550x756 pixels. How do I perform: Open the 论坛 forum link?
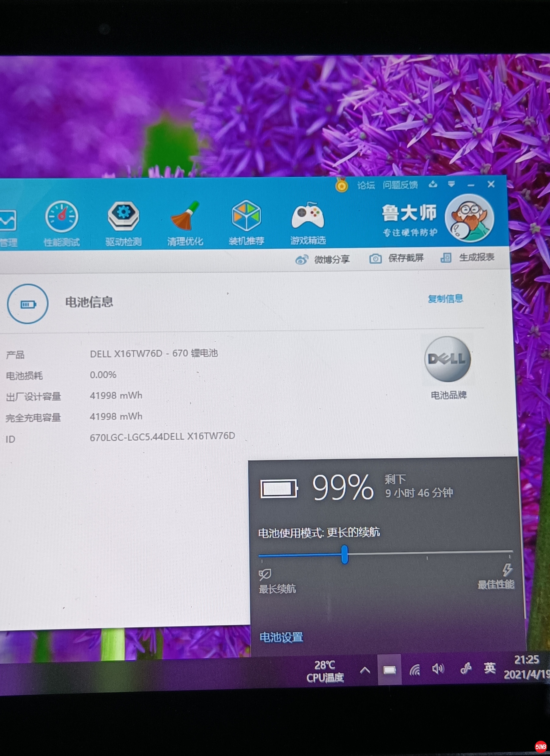tap(366, 185)
